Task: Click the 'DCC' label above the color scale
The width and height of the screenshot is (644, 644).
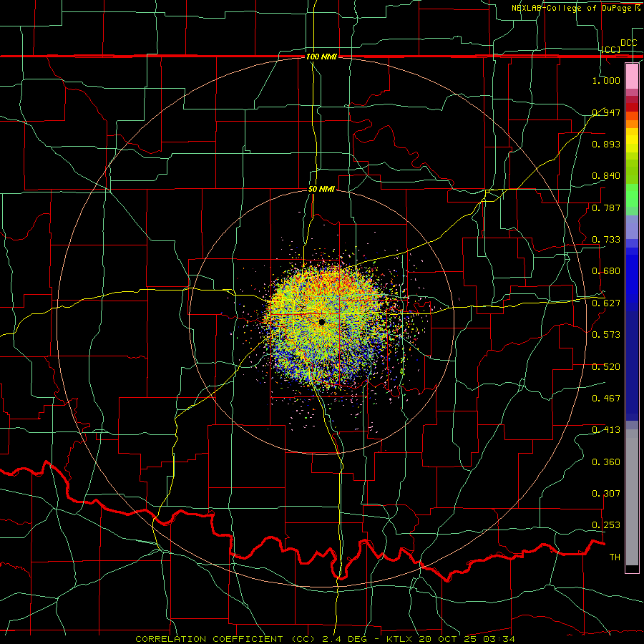Action: point(629,43)
